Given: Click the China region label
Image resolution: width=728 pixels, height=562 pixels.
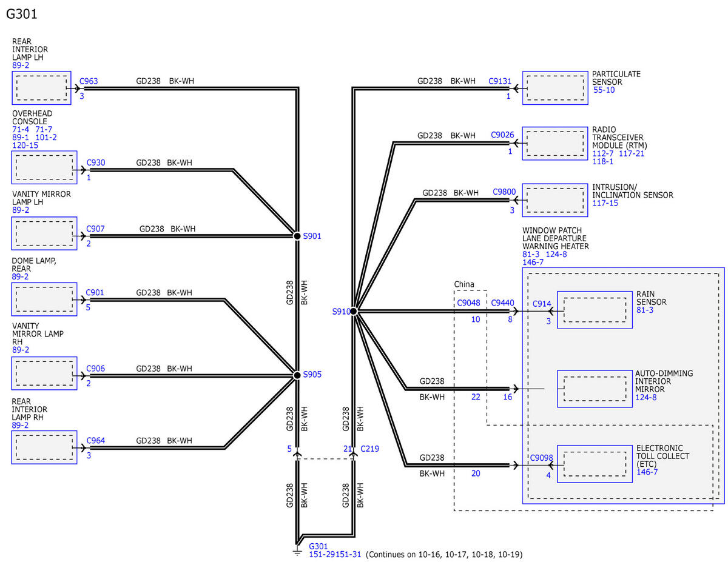Looking at the screenshot, I should coord(464,284).
